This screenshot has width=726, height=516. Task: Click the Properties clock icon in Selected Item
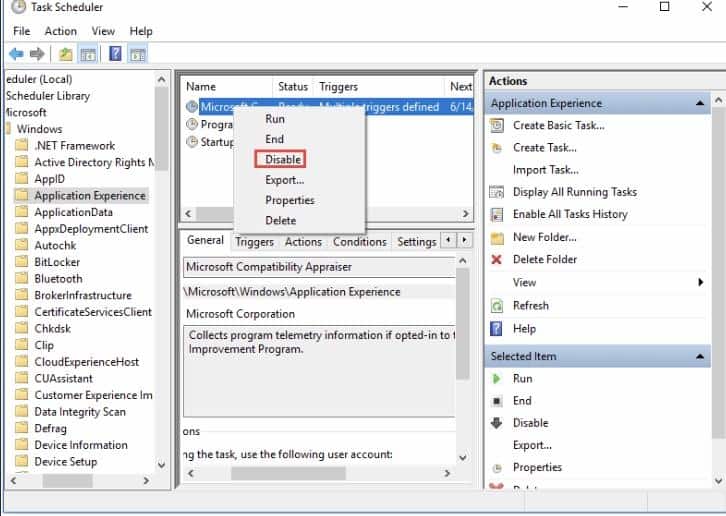click(497, 468)
